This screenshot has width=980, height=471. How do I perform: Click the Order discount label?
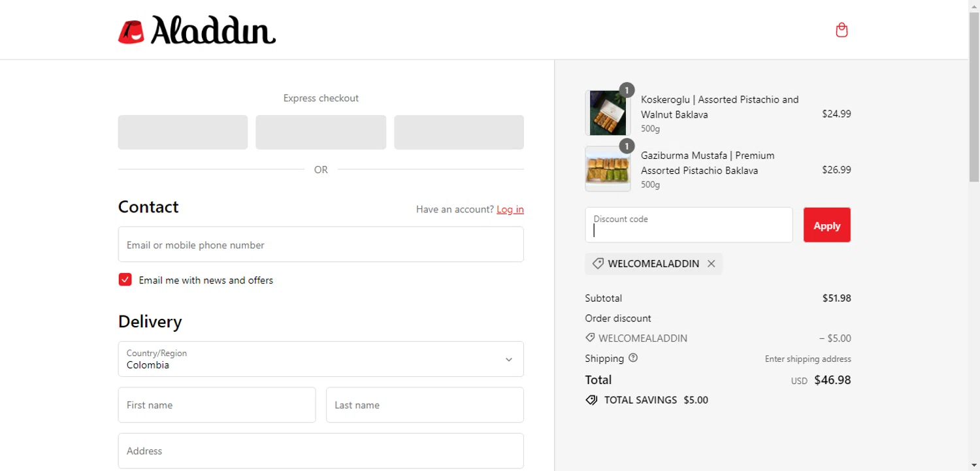[618, 318]
